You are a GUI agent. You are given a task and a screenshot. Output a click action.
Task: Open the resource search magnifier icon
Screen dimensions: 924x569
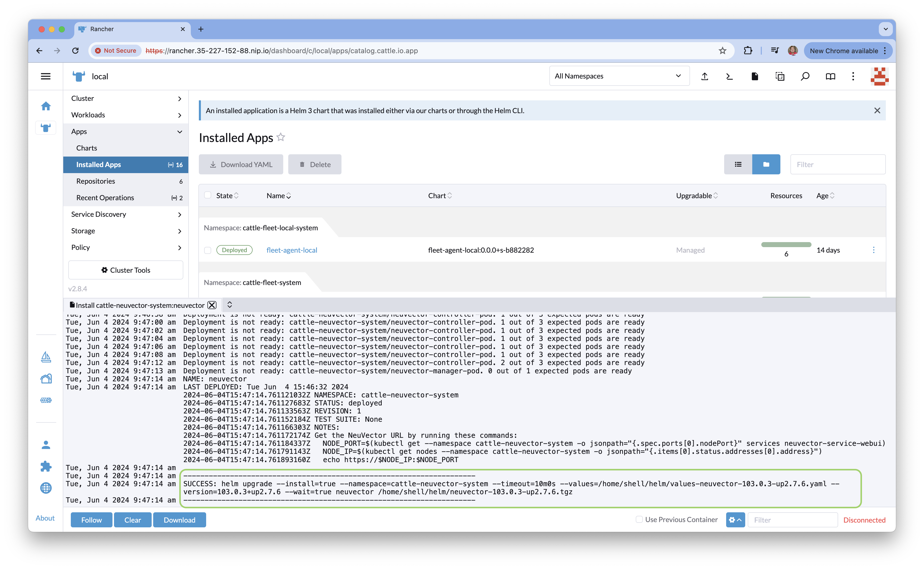[805, 76]
